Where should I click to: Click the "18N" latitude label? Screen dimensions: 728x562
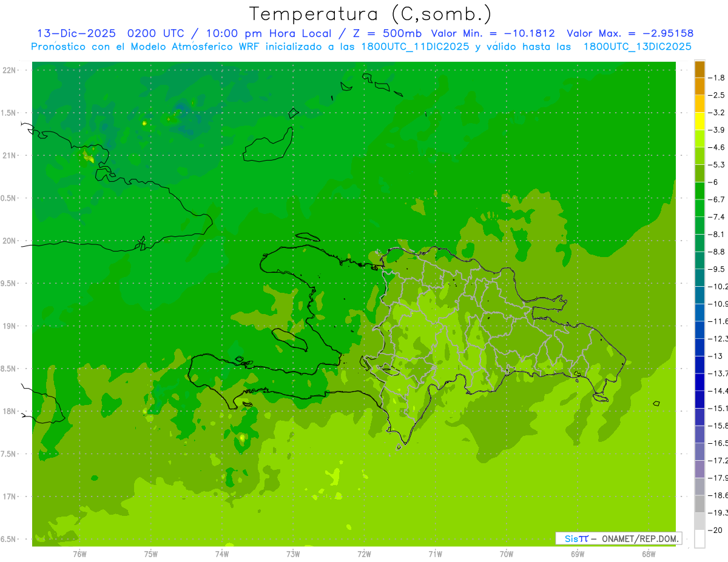(x=10, y=411)
